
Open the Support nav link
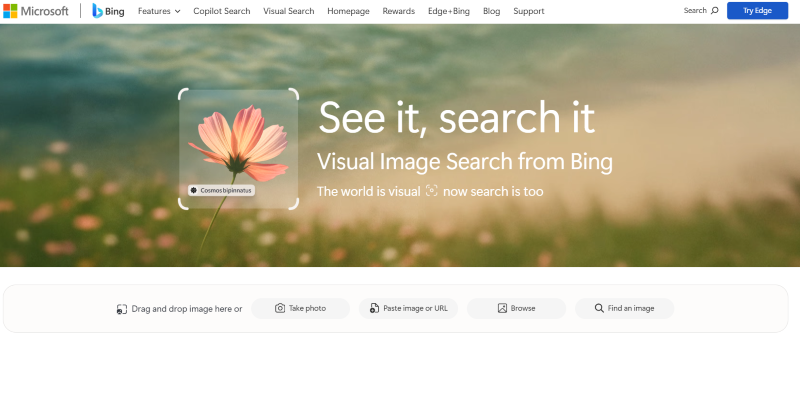click(529, 11)
